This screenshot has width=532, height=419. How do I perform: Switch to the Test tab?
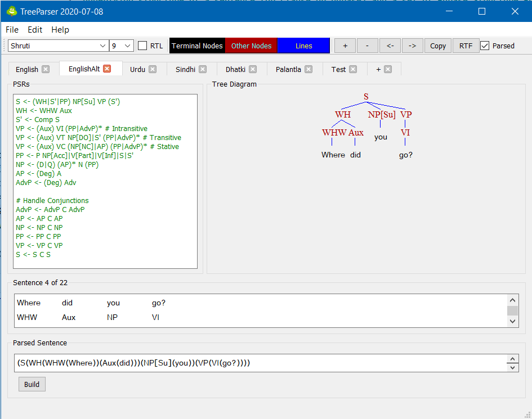338,70
